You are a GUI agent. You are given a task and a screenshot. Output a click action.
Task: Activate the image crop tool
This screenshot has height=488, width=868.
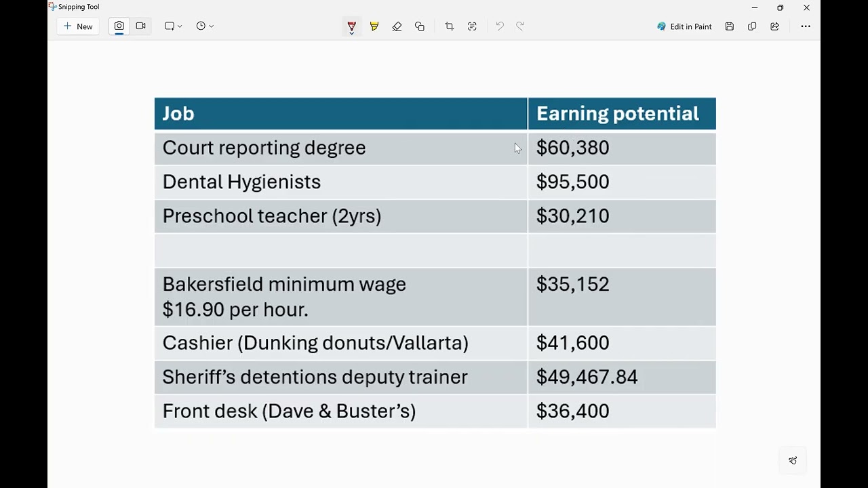[449, 26]
